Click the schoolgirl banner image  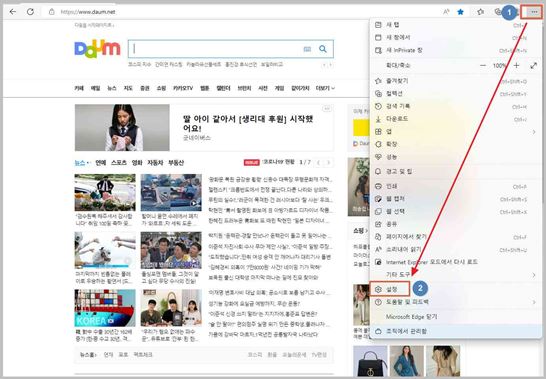tap(122, 127)
